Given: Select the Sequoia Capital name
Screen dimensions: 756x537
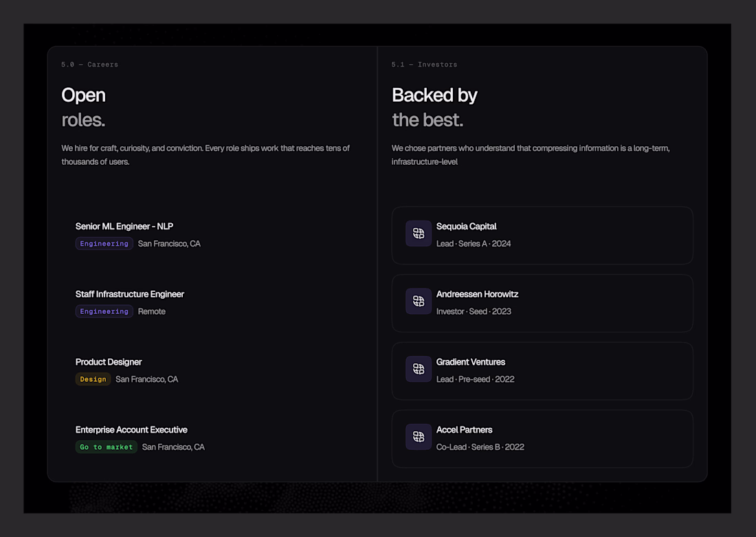Looking at the screenshot, I should pos(466,227).
